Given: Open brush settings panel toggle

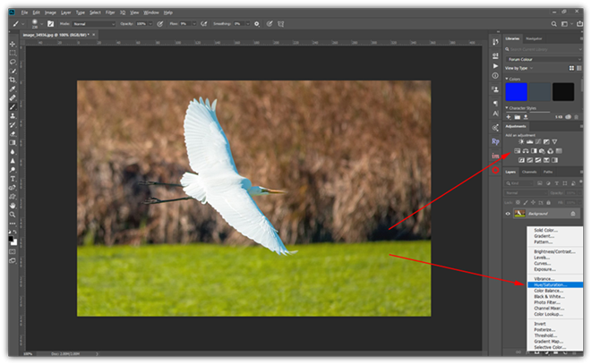Looking at the screenshot, I should tap(50, 24).
